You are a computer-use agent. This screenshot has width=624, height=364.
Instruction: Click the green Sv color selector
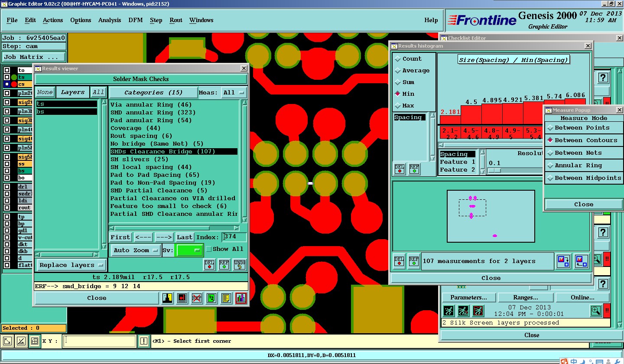click(189, 250)
